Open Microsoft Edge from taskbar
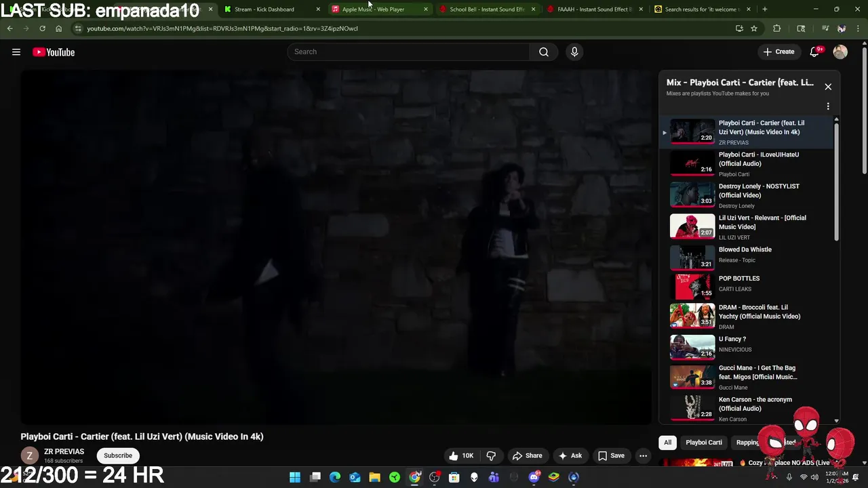This screenshot has width=868, height=488. [335, 477]
